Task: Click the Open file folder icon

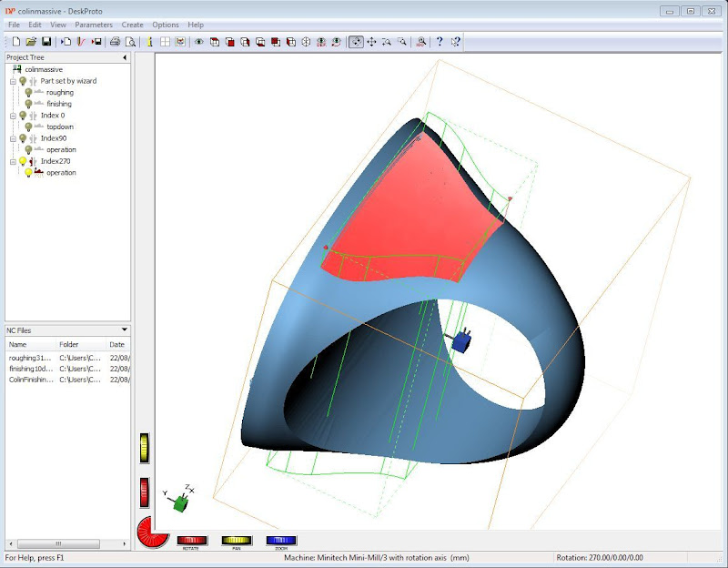Action: pyautogui.click(x=32, y=42)
